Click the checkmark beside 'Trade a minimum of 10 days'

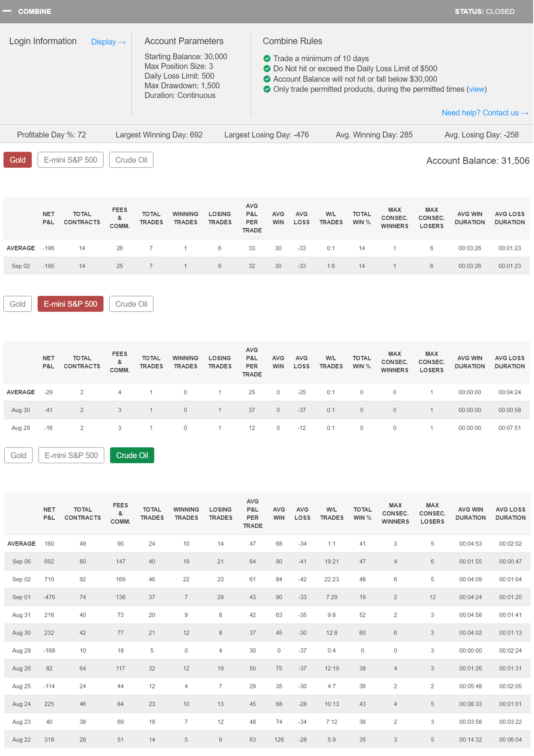pyautogui.click(x=267, y=58)
